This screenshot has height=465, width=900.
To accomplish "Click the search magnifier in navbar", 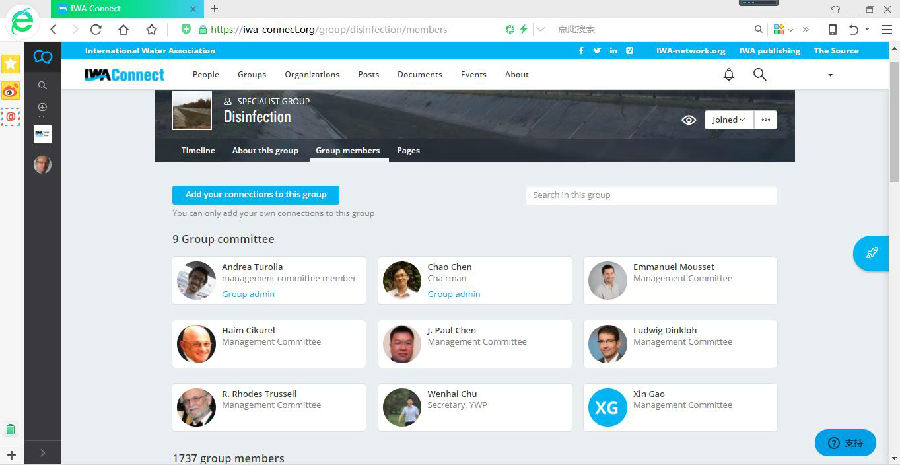I will coord(760,75).
